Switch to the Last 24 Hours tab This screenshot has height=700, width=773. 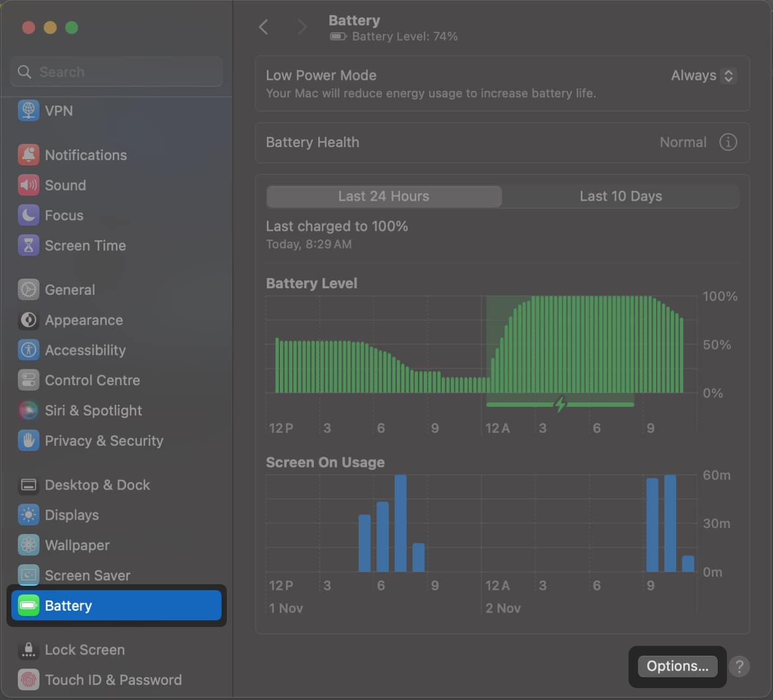point(384,196)
